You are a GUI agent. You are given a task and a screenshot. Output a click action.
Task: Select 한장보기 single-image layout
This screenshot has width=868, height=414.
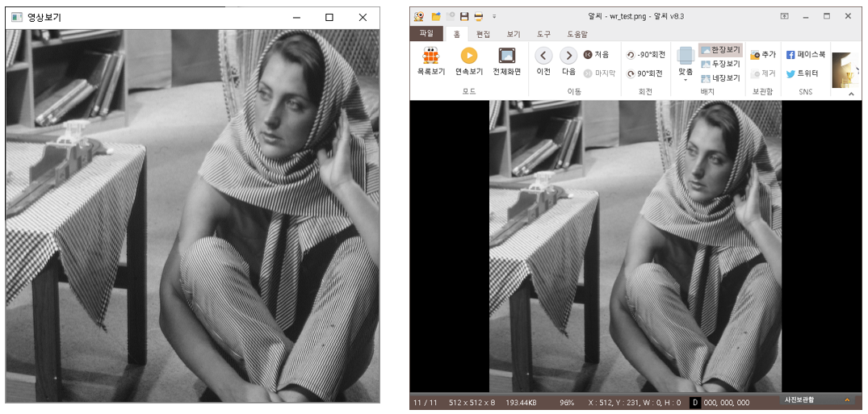720,50
